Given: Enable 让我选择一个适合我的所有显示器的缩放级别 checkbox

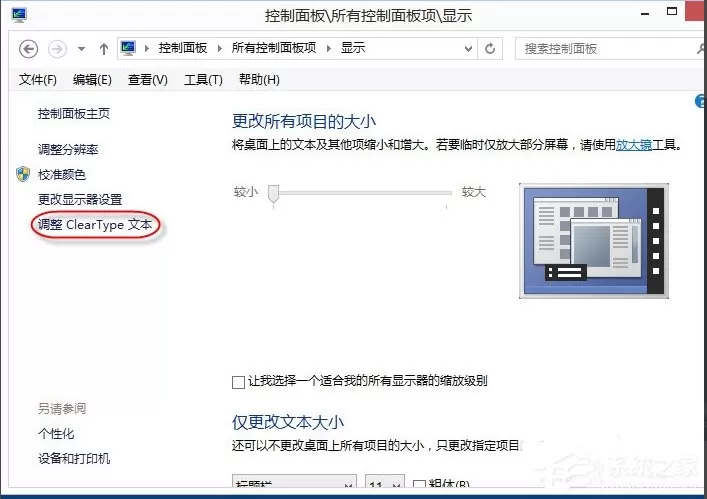Looking at the screenshot, I should (x=238, y=382).
